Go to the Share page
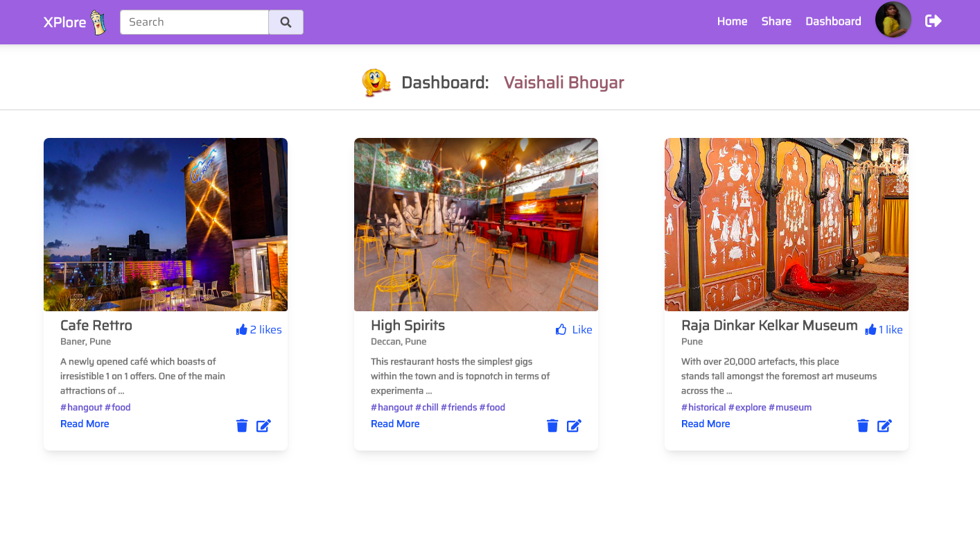The image size is (980, 558). 776,21
